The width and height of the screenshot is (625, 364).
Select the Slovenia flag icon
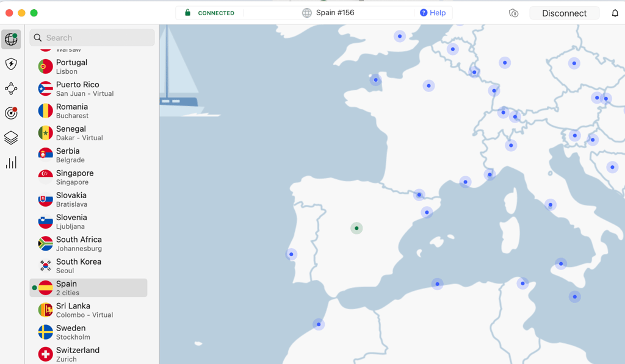(45, 221)
